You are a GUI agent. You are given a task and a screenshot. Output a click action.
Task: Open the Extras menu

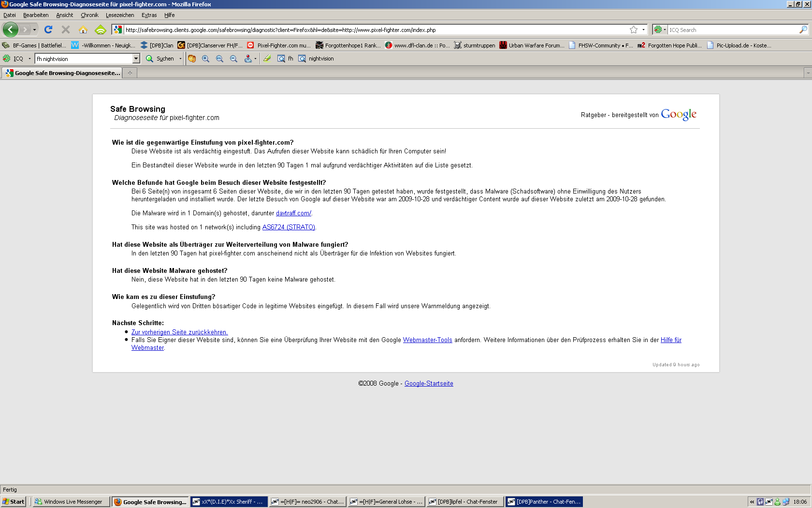pyautogui.click(x=149, y=15)
